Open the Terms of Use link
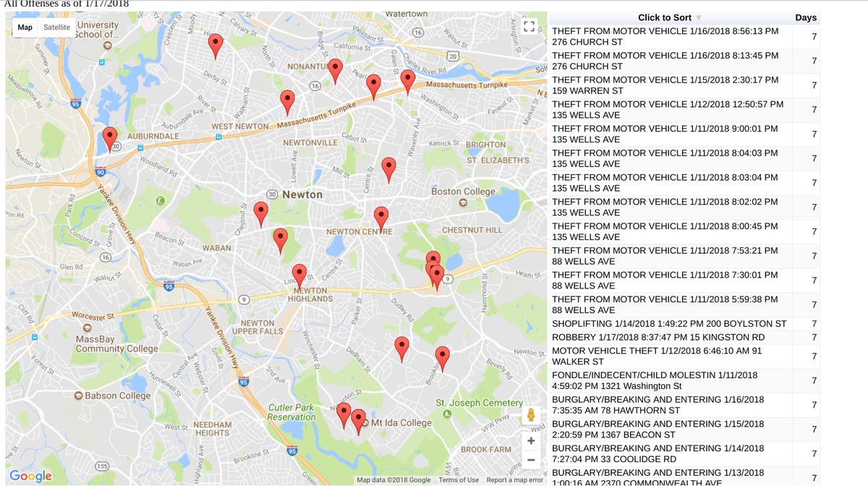This screenshot has width=868, height=486. click(x=459, y=480)
